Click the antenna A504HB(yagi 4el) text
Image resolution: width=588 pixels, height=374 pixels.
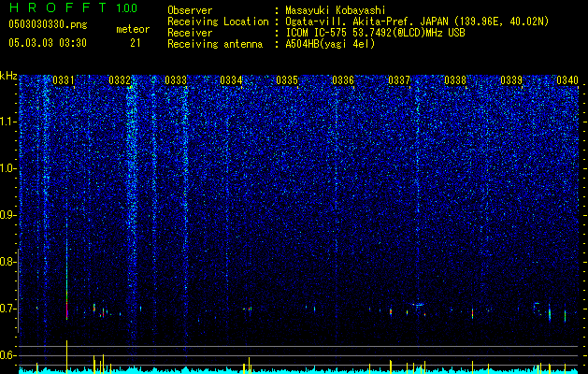tap(330, 44)
